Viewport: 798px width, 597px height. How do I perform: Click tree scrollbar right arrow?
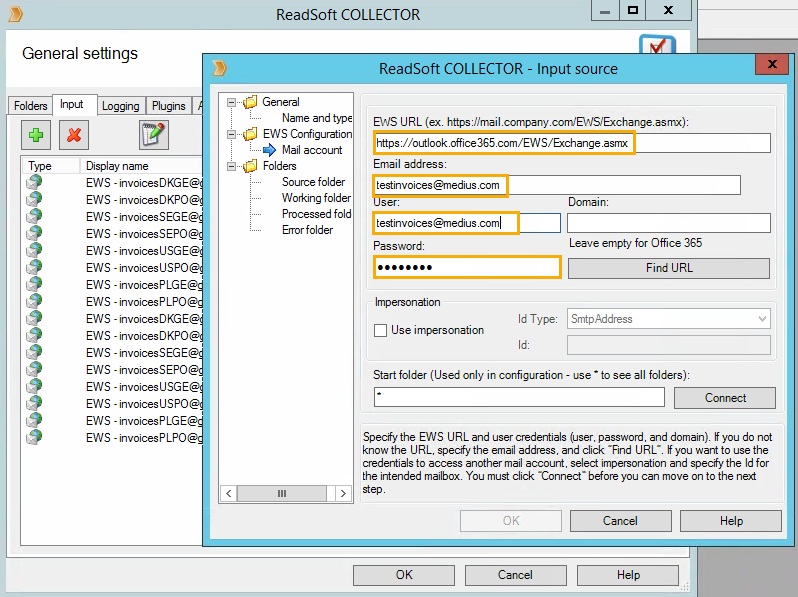[344, 493]
